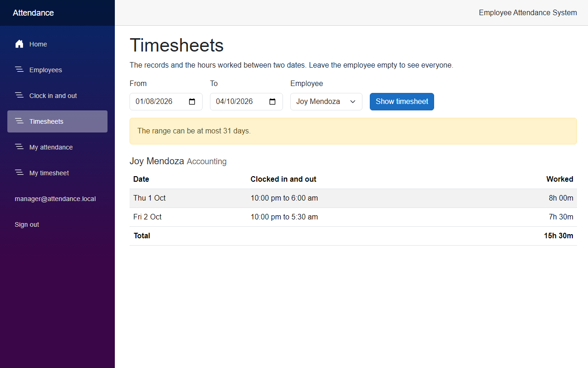Click the list icon beside Clock in and out
588x368 pixels.
[19, 96]
